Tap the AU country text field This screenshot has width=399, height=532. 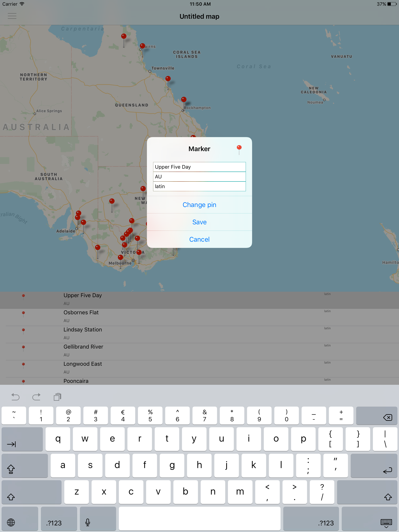pyautogui.click(x=199, y=177)
